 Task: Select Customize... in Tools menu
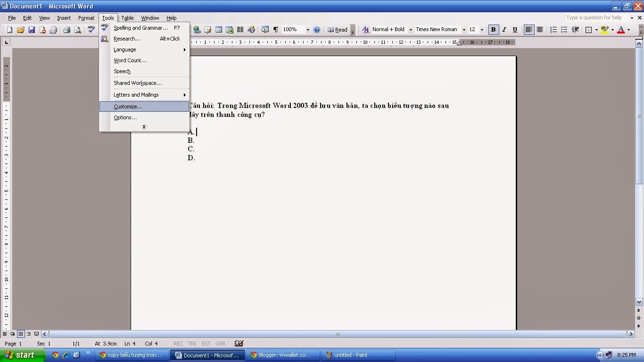(144, 107)
